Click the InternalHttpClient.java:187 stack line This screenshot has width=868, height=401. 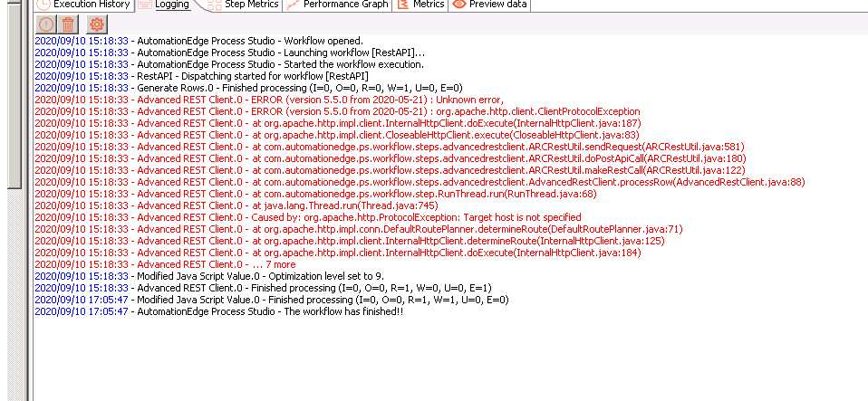(338, 123)
